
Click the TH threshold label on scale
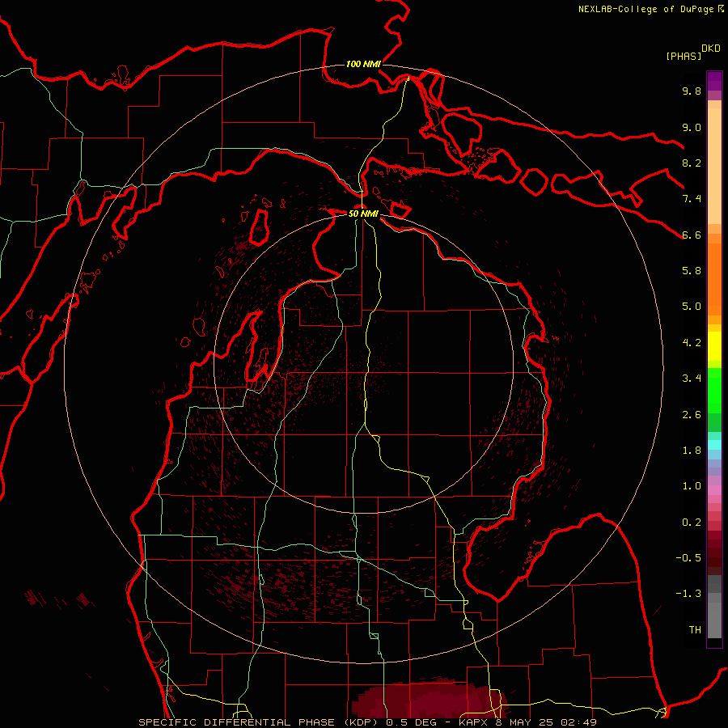tap(695, 630)
